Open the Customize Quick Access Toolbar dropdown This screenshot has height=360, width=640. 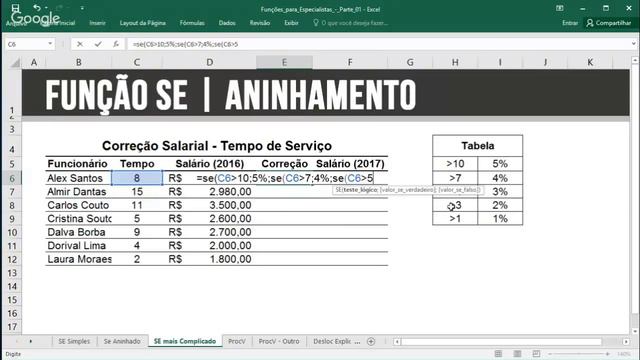(x=82, y=8)
